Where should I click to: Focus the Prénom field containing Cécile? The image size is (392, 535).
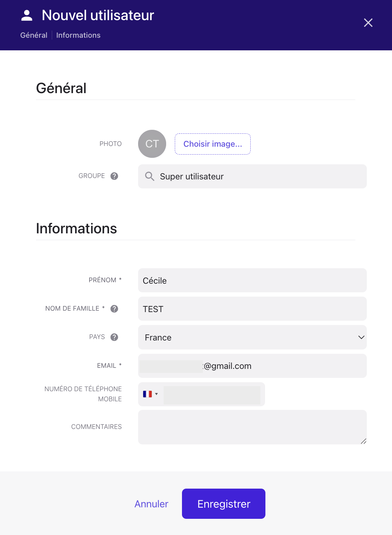click(252, 280)
